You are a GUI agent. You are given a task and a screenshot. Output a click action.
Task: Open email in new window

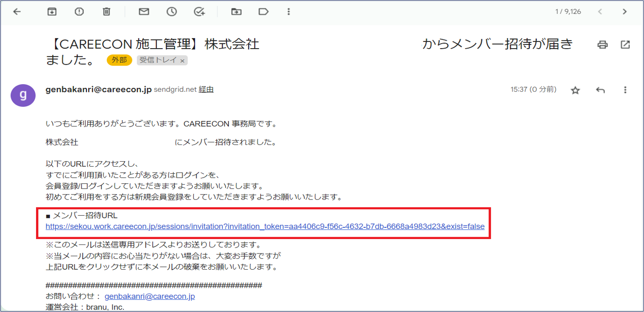tap(625, 44)
